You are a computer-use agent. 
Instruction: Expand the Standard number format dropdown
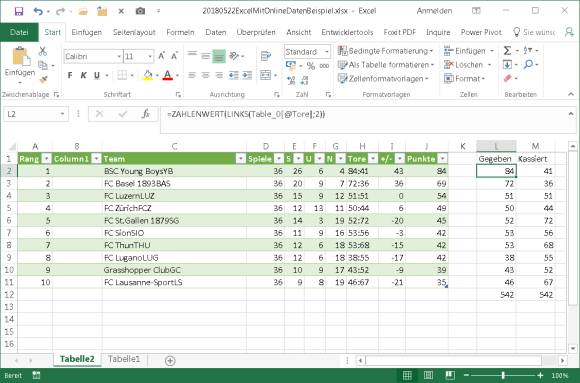point(327,52)
